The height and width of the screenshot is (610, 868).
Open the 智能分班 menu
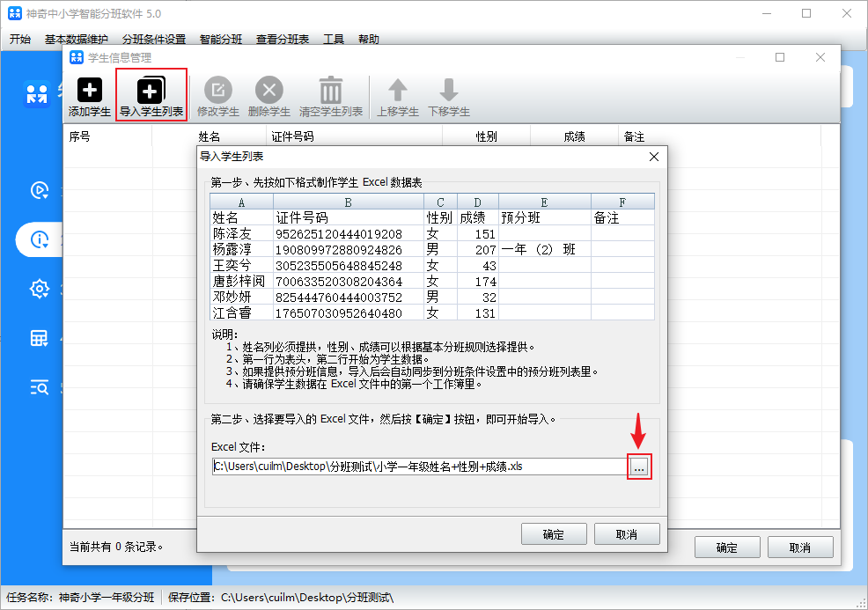click(220, 40)
